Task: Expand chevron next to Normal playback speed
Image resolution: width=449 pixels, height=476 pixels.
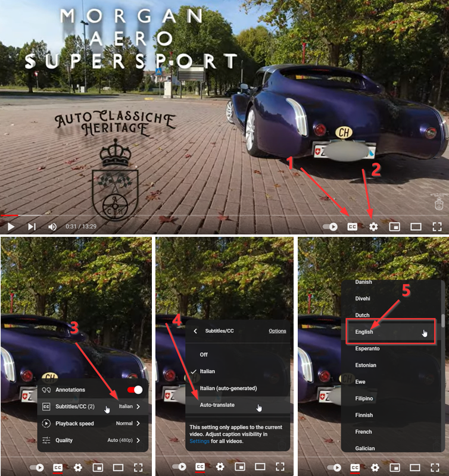Action: point(138,423)
